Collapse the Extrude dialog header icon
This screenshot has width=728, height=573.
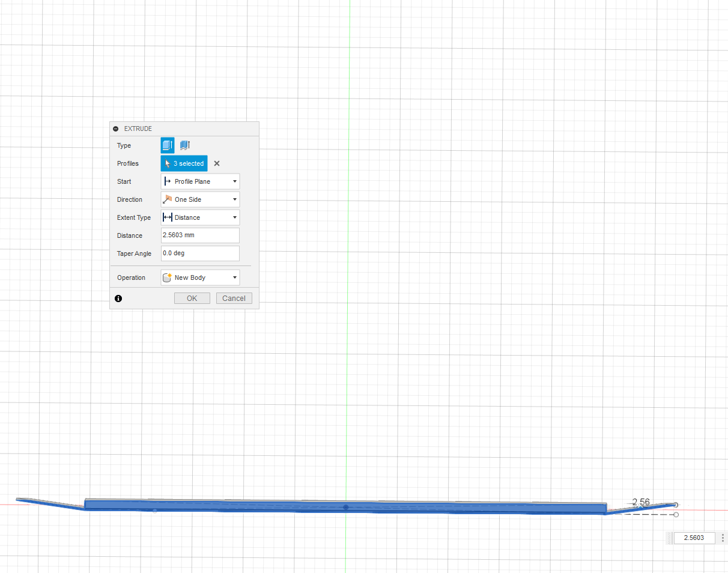115,129
